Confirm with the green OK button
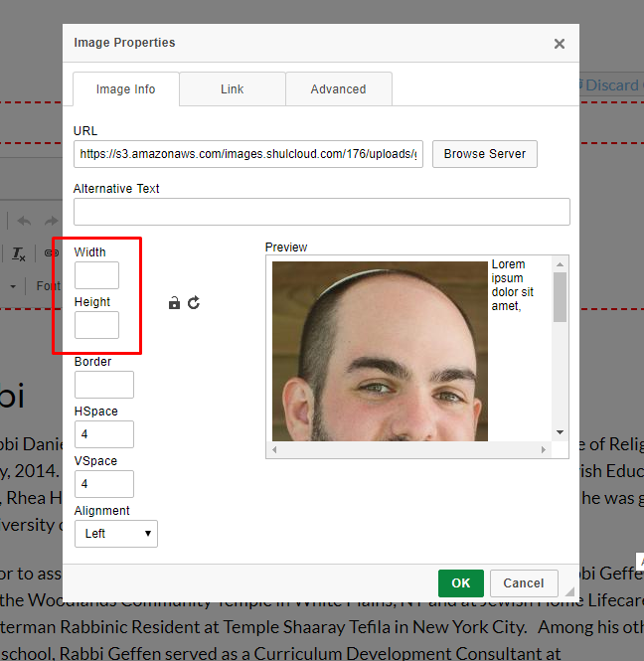This screenshot has width=644, height=661. click(x=460, y=583)
